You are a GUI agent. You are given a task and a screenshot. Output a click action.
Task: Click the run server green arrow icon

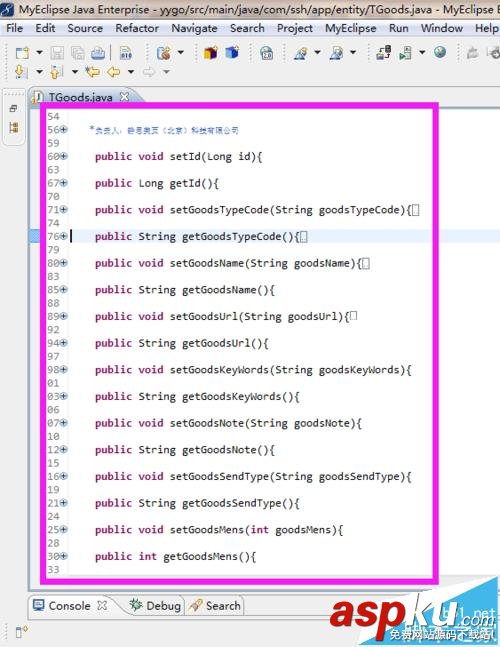(x=406, y=53)
